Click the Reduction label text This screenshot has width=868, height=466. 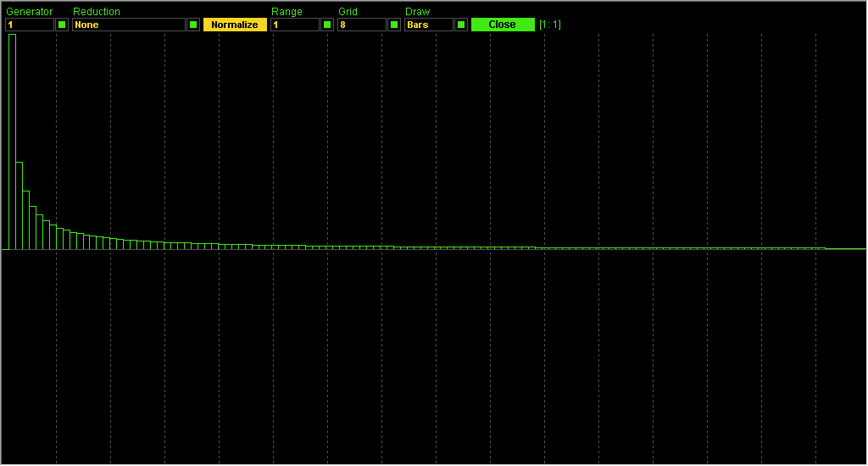click(97, 12)
